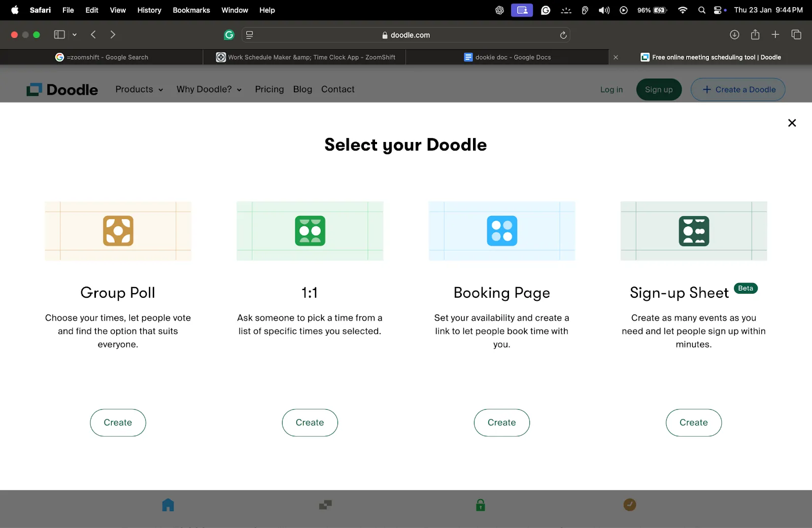Screen dimensions: 812x528
Task: Open the sidebar options dropdown arrow
Action: click(75, 34)
